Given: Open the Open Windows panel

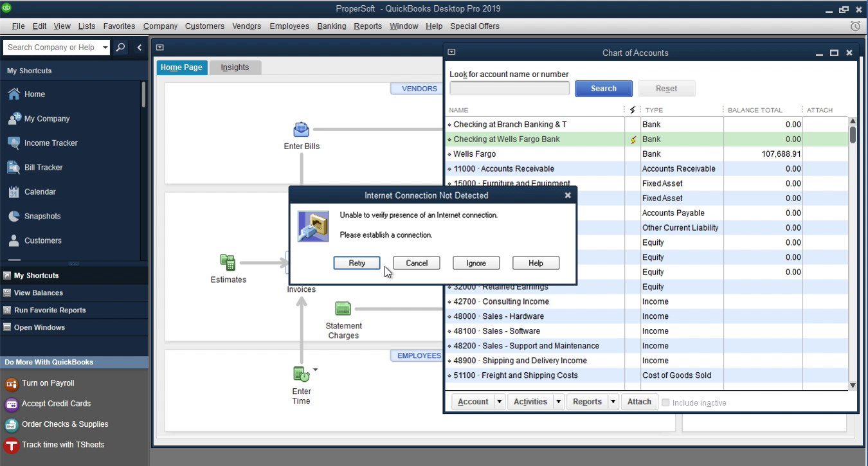Looking at the screenshot, I should (x=74, y=327).
